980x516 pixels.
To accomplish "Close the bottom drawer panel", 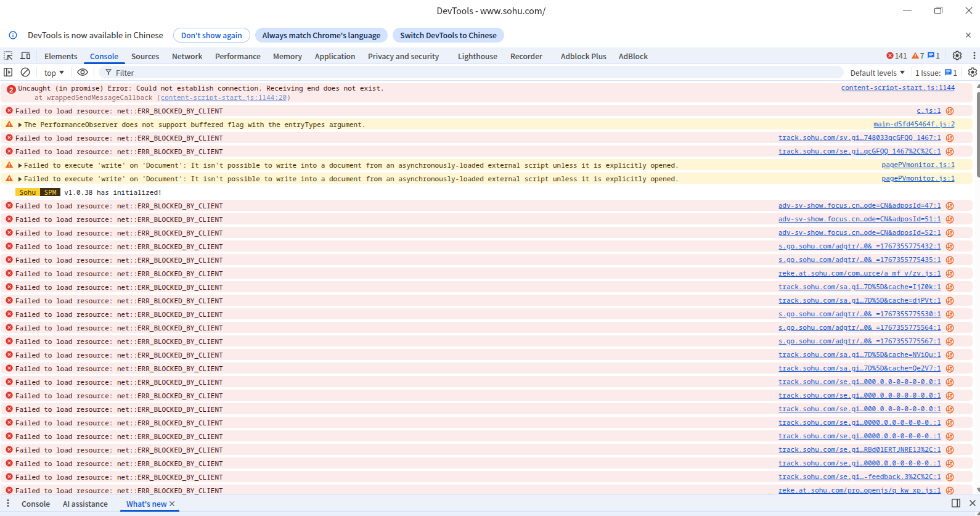I will 973,503.
